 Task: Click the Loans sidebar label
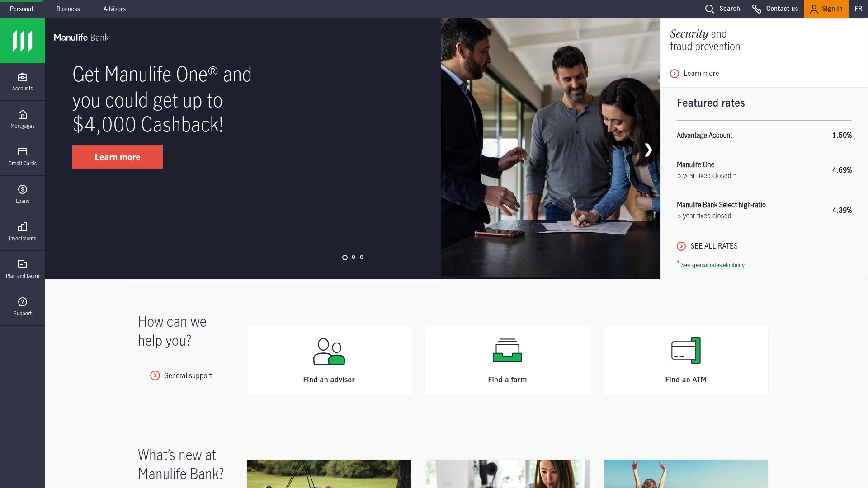click(23, 201)
